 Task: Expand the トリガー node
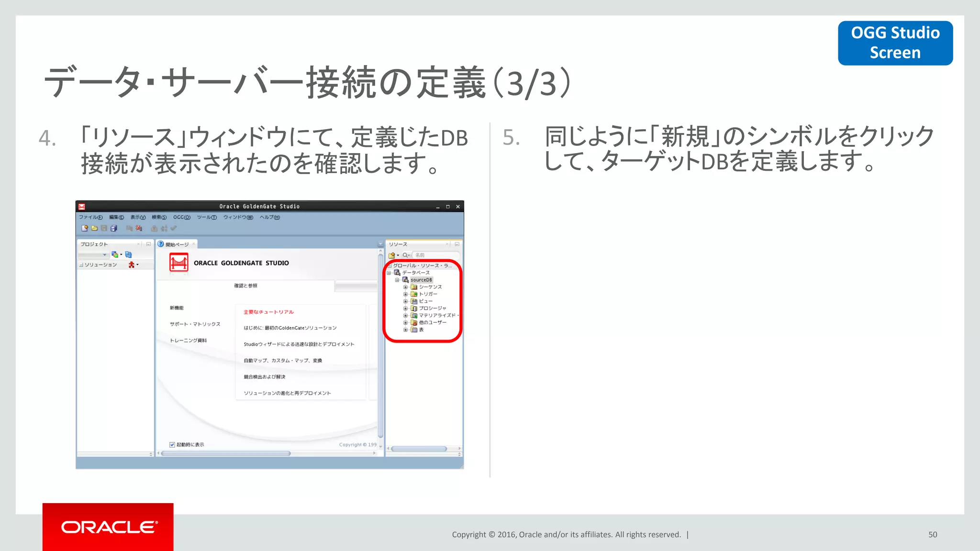tap(406, 294)
